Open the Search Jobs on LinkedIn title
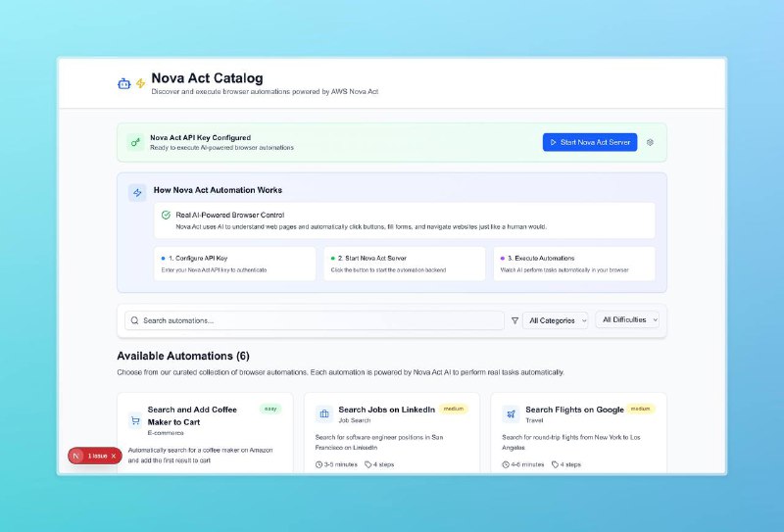Image resolution: width=784 pixels, height=532 pixels. click(x=386, y=410)
